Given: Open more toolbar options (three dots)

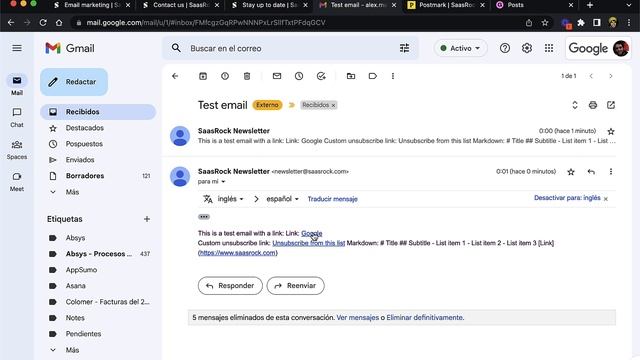Looking at the screenshot, I should tap(393, 76).
